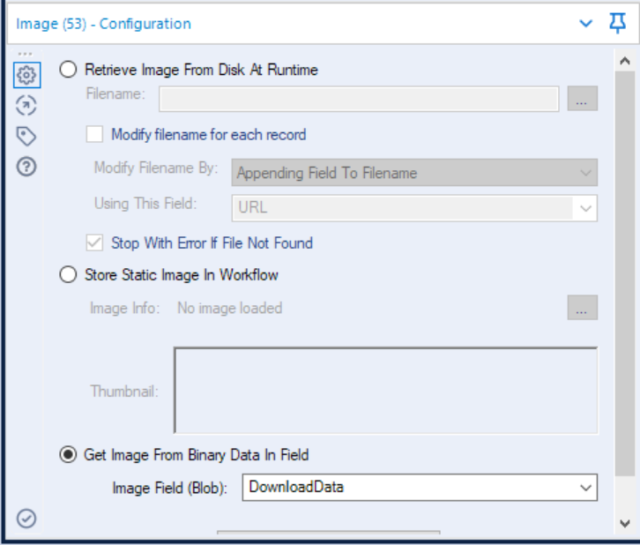Select Retrieve Image From Disk At Runtime
The height and width of the screenshot is (545, 640).
[68, 70]
